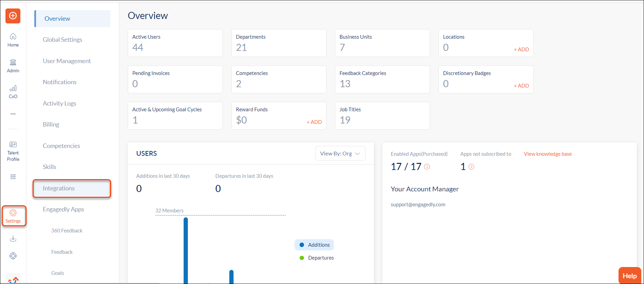The image size is (644, 284).
Task: Open Engagedly Apps section
Action: point(64,209)
